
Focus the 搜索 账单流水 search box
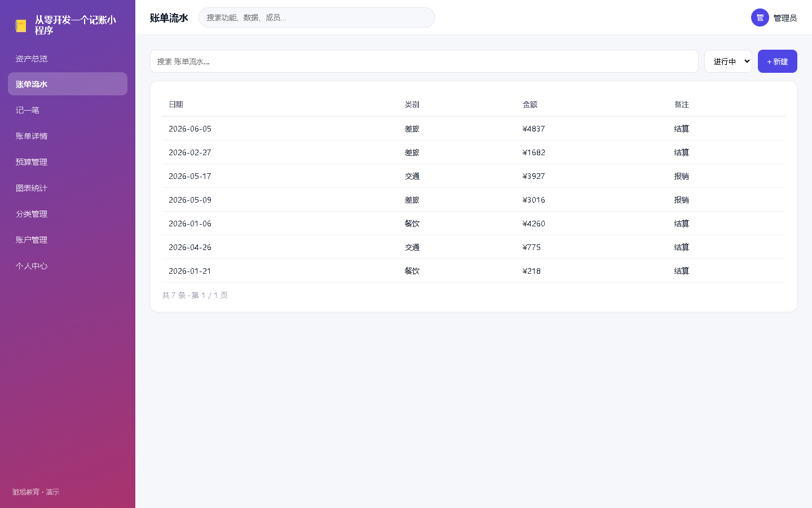pyautogui.click(x=424, y=62)
